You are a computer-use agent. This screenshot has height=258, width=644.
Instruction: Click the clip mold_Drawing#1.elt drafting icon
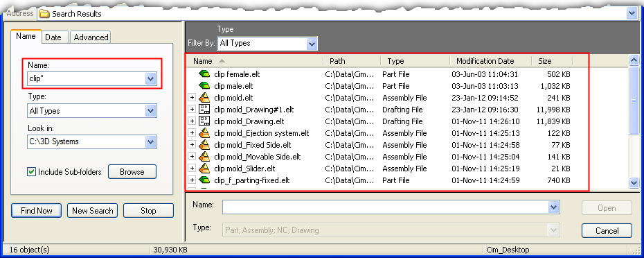click(204, 110)
